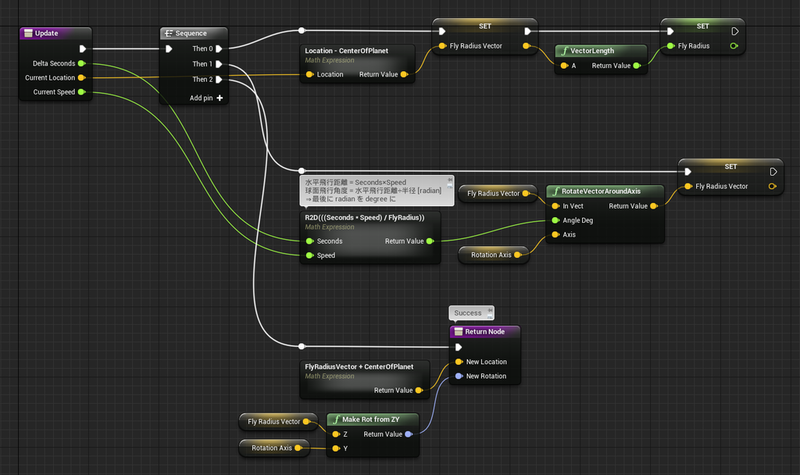The image size is (800, 475).
Task: Click the Fly Radius input pin on SET node
Action: click(670, 46)
